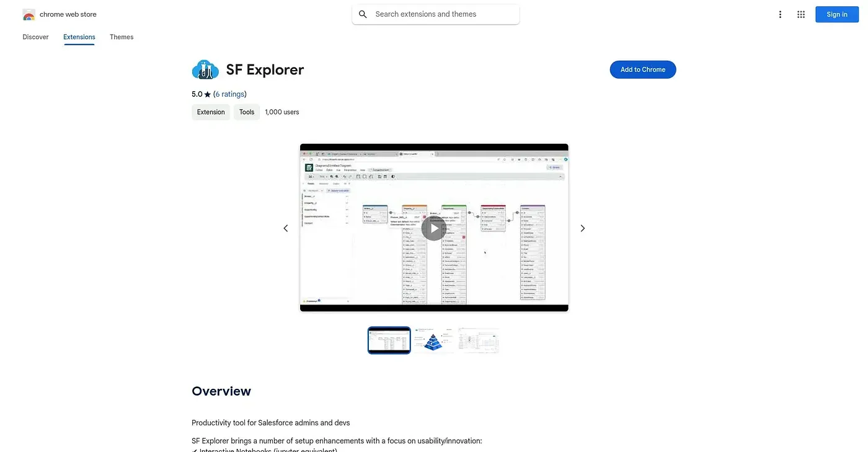Click Add to Chrome
This screenshot has width=868, height=452.
pos(643,69)
